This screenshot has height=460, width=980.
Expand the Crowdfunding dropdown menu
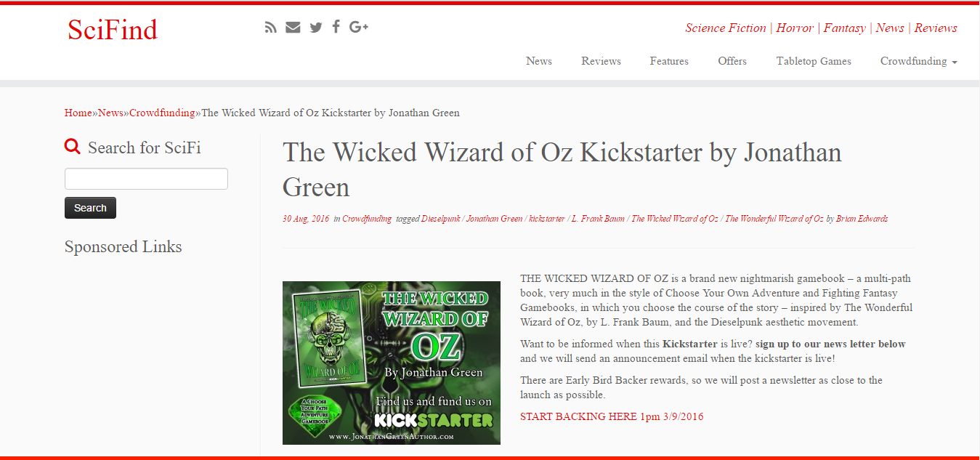pyautogui.click(x=918, y=61)
